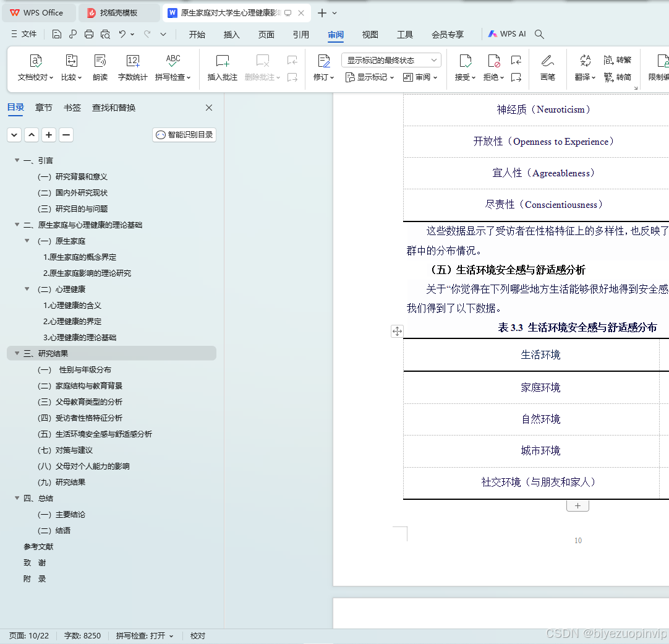Click the 智能识别目录 button

pos(184,135)
